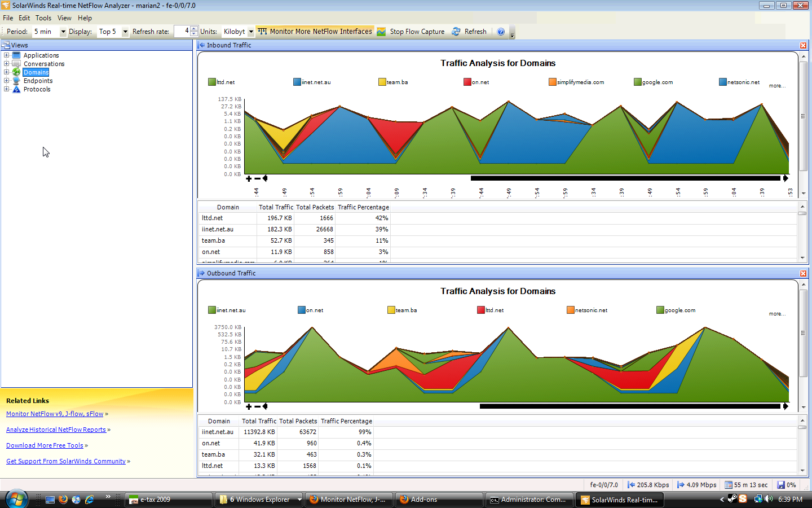Viewport: 812px width, 508px height.
Task: Open Windows Start button
Action: 16,499
